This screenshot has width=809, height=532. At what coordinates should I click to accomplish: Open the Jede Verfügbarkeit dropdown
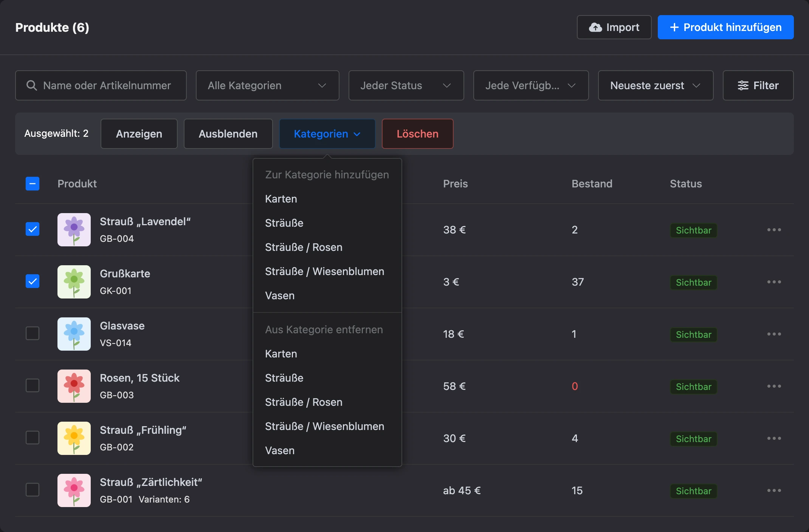tap(531, 85)
